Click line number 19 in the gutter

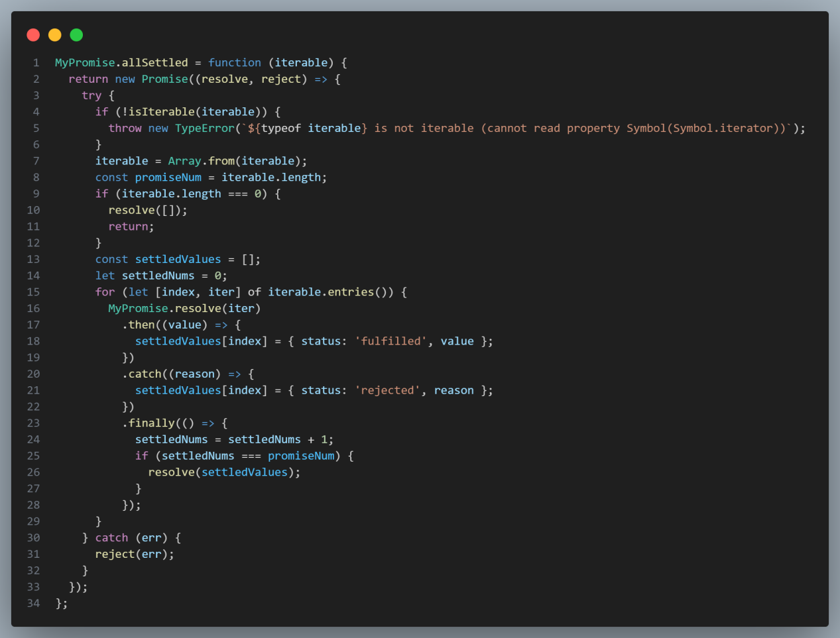click(33, 358)
